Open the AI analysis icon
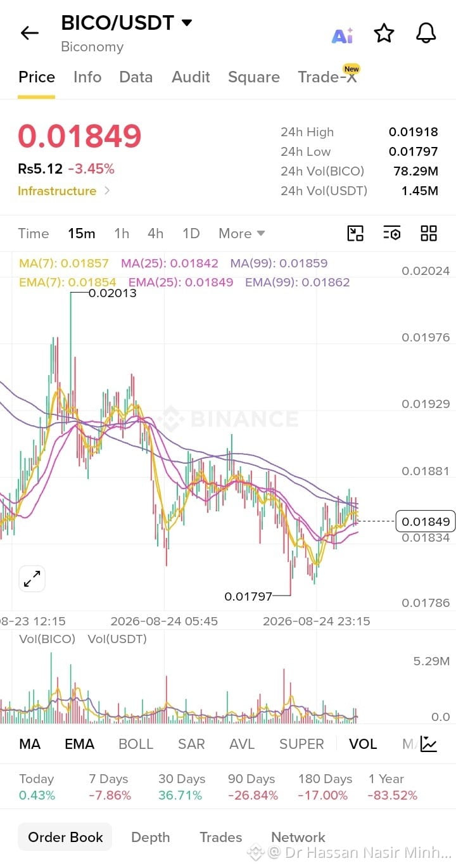The width and height of the screenshot is (456, 868). [x=342, y=35]
